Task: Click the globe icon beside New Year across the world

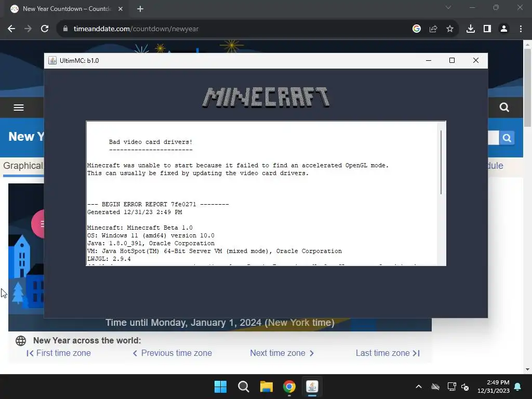Action: pyautogui.click(x=21, y=341)
